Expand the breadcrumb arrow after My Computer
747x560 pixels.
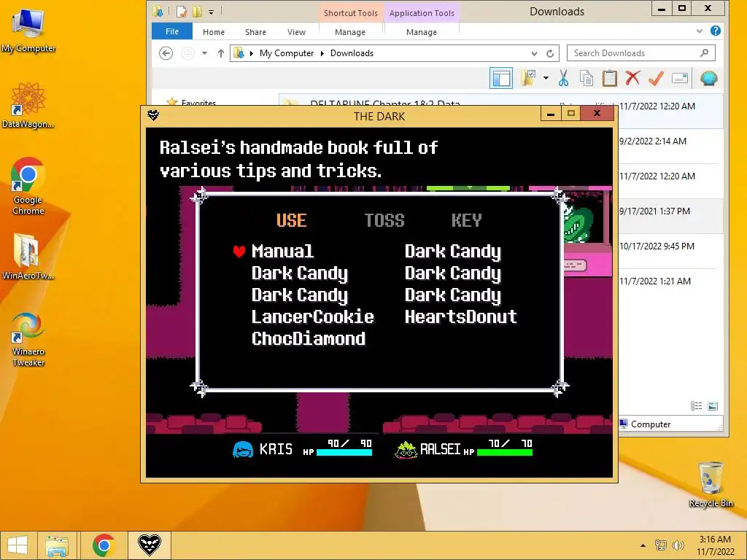(x=322, y=53)
